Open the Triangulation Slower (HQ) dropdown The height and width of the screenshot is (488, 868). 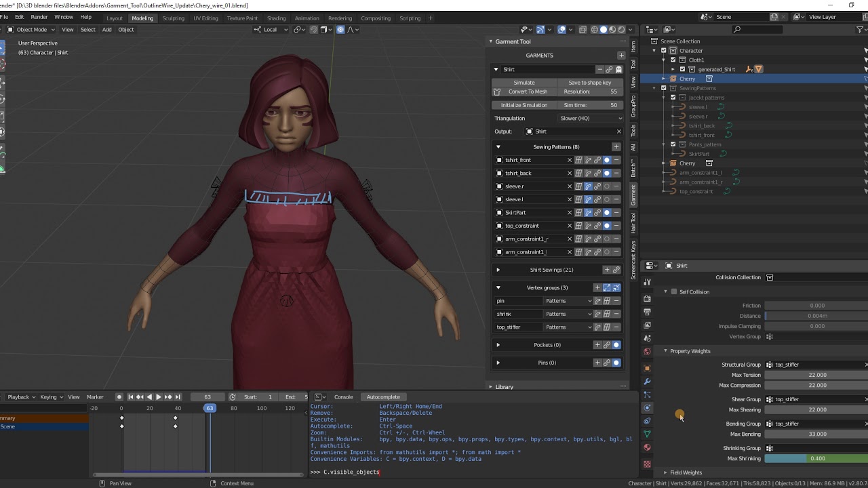click(x=591, y=118)
